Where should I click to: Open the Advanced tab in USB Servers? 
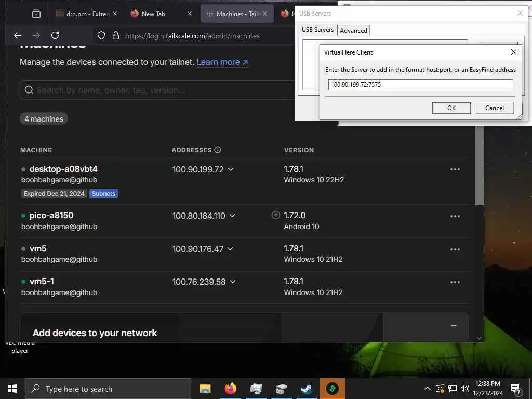(353, 31)
